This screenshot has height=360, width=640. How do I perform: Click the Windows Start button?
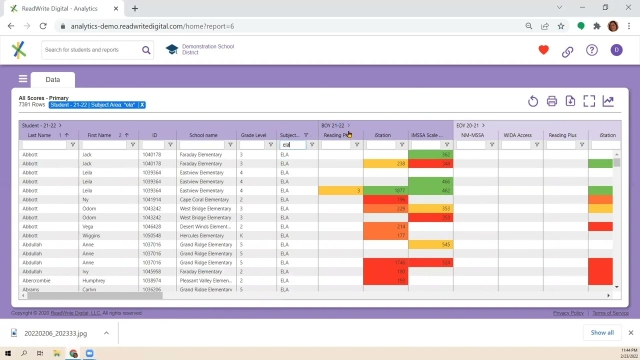[7, 353]
